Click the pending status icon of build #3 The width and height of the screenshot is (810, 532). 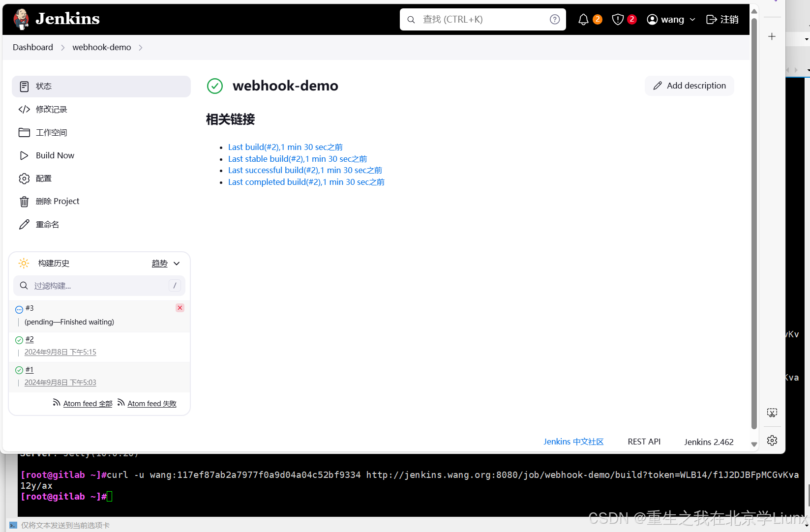[19, 309]
